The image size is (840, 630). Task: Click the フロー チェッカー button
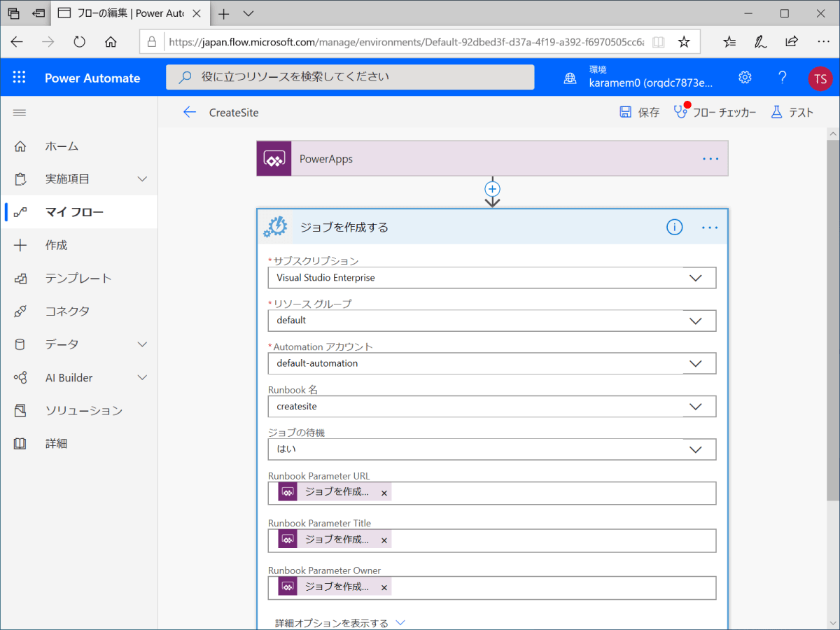click(715, 112)
